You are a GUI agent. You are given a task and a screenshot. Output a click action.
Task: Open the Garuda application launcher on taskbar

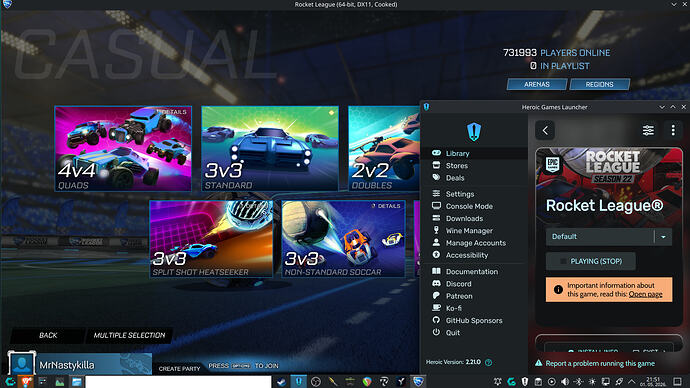coord(10,381)
